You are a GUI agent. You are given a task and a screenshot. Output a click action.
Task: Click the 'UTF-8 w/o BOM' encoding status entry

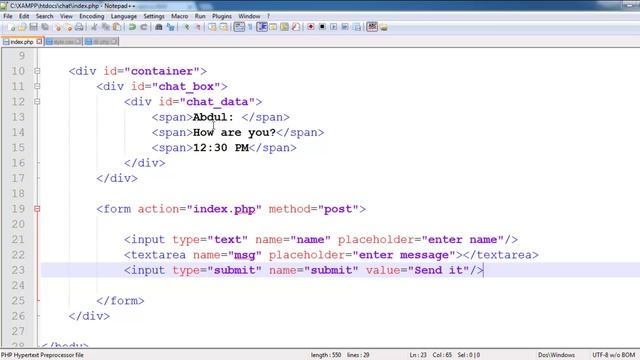click(613, 355)
